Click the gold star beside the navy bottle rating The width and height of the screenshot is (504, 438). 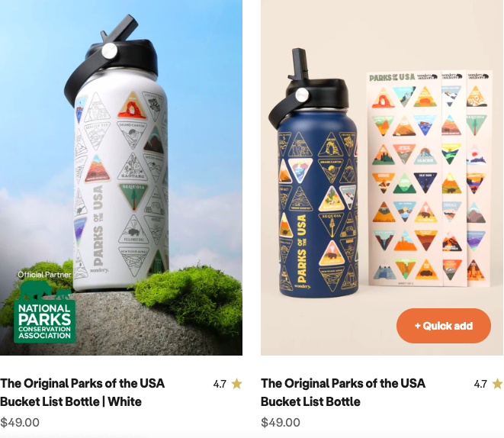coord(498,384)
